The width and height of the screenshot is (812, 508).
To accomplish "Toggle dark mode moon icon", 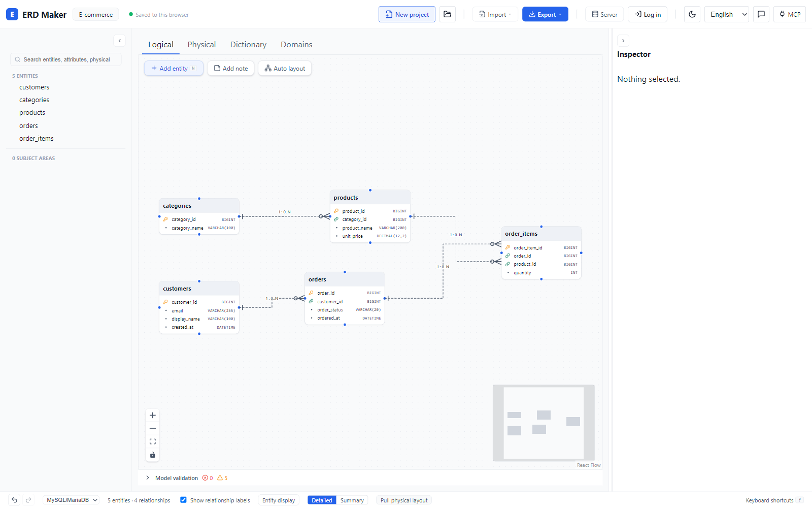I will coord(692,14).
